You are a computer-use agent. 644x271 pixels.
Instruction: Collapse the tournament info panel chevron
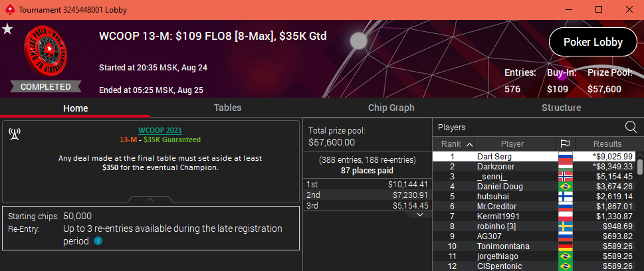tap(150, 199)
